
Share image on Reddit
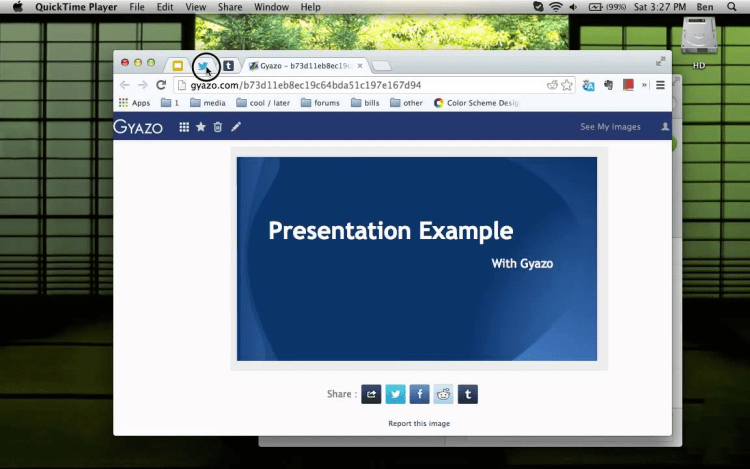pos(443,394)
